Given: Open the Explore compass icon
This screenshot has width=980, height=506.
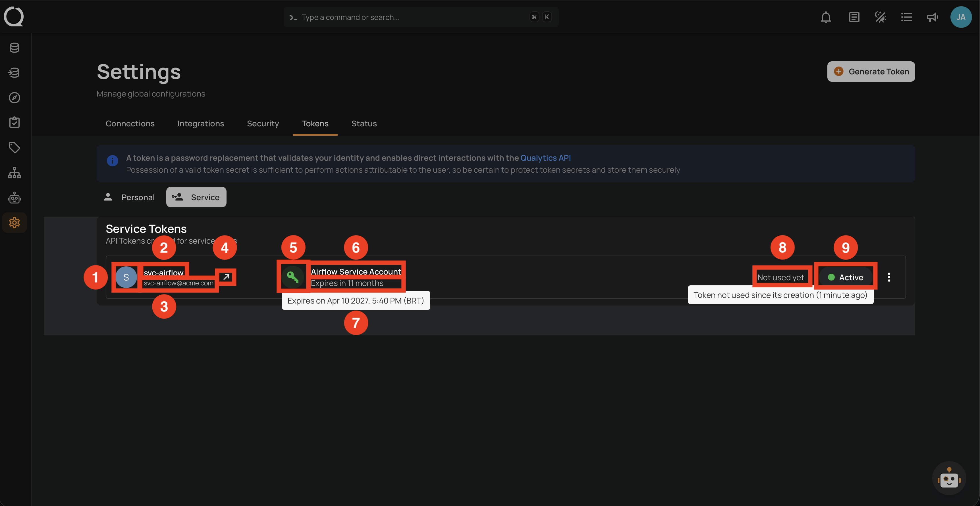Looking at the screenshot, I should tap(14, 98).
